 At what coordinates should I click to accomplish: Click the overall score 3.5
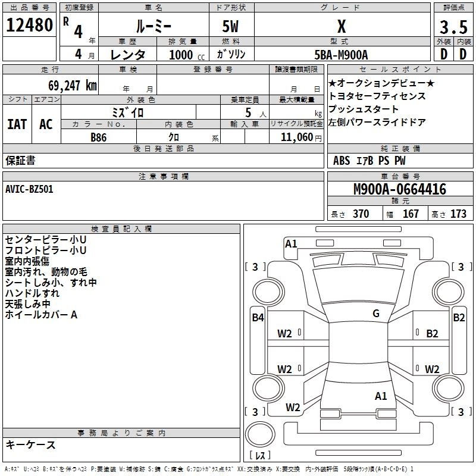pos(453,27)
